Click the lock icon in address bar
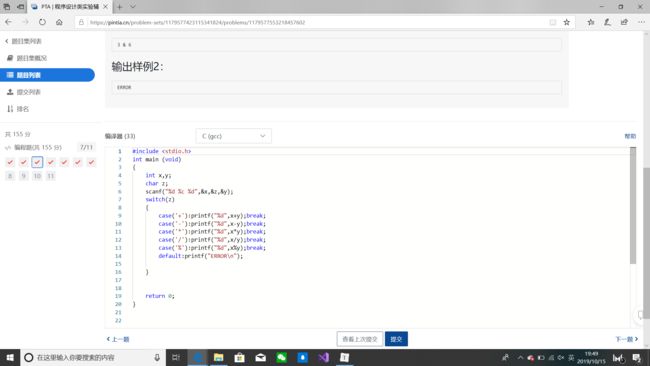The height and width of the screenshot is (366, 650). [81, 22]
